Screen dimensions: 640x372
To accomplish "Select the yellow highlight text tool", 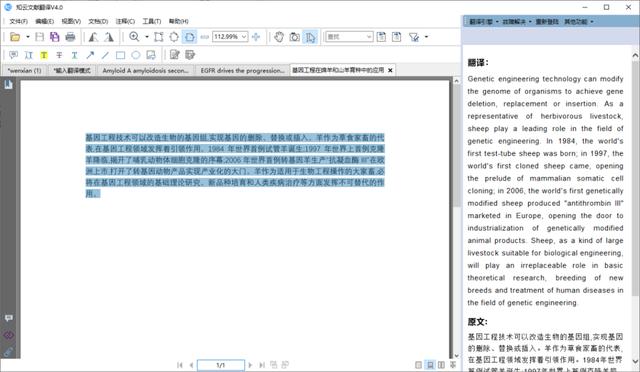I will [x=44, y=55].
